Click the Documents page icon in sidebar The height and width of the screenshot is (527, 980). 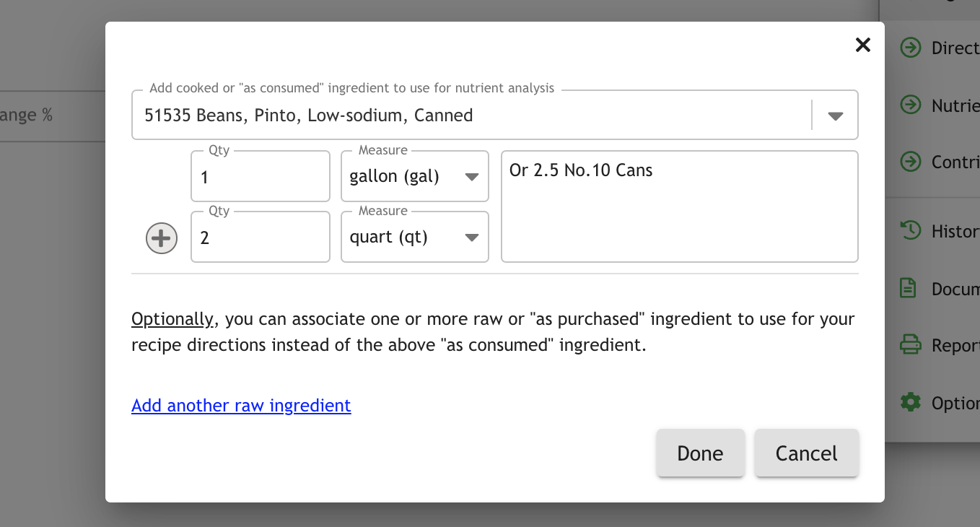click(909, 289)
